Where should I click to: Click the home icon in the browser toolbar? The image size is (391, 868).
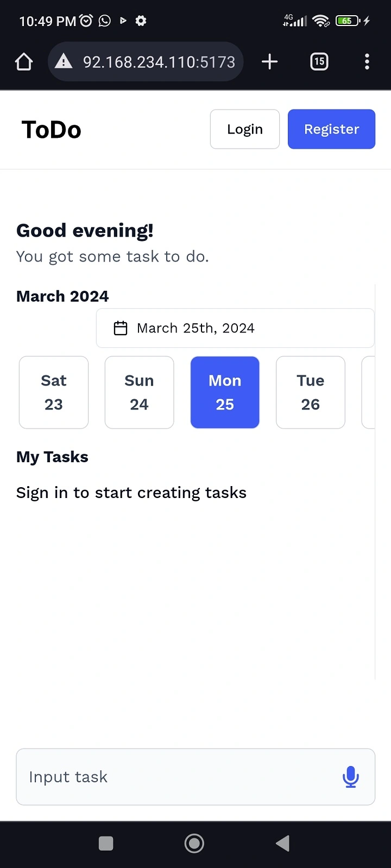pos(23,61)
